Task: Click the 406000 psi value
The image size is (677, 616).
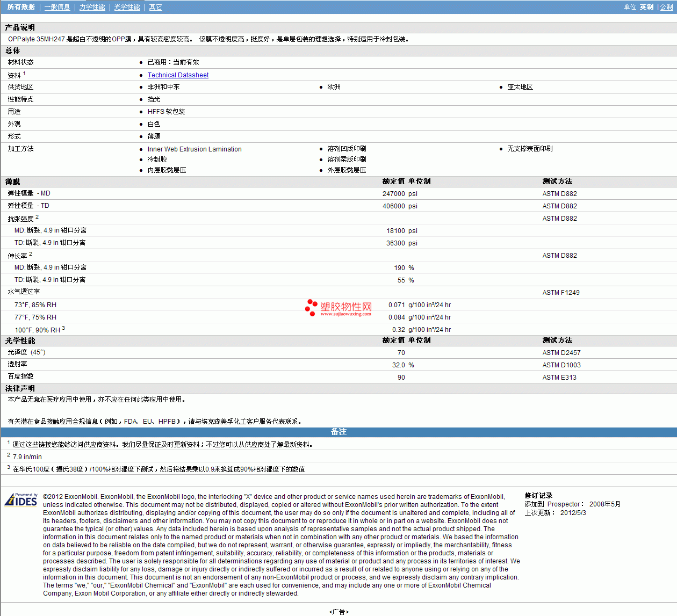Action: pos(400,206)
